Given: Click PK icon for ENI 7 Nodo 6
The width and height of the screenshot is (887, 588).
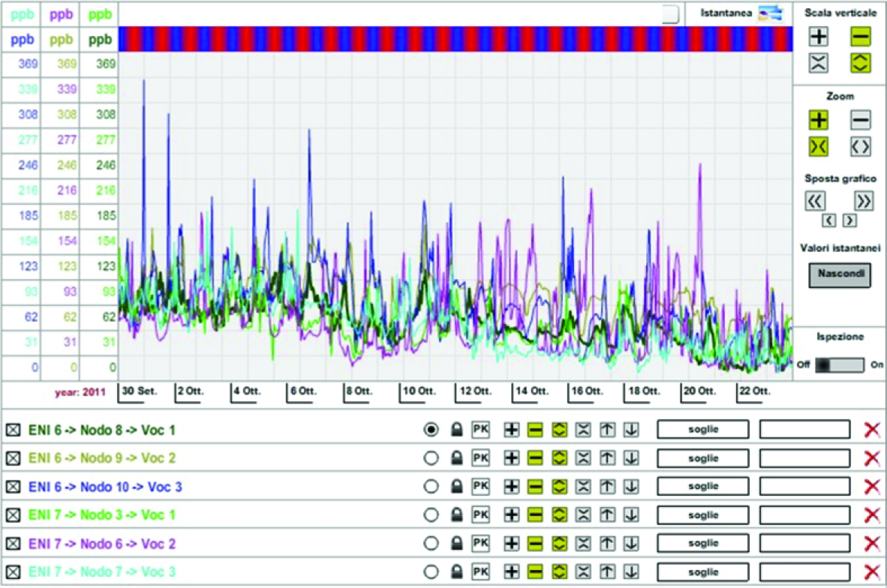Looking at the screenshot, I should point(480,543).
